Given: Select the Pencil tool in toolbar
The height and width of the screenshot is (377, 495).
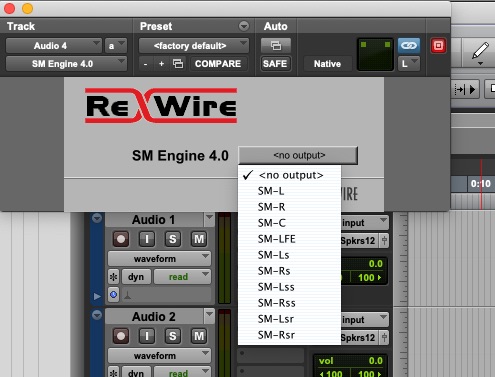Looking at the screenshot, I should (x=480, y=52).
